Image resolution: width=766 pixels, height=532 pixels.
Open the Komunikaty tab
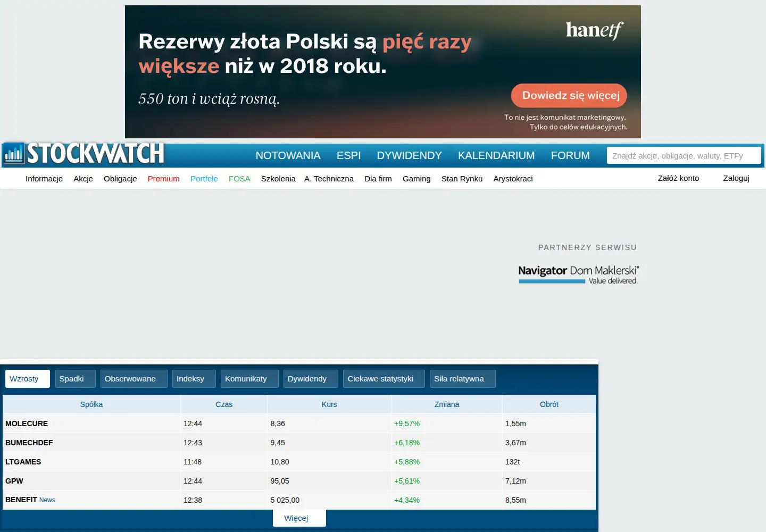pos(249,379)
